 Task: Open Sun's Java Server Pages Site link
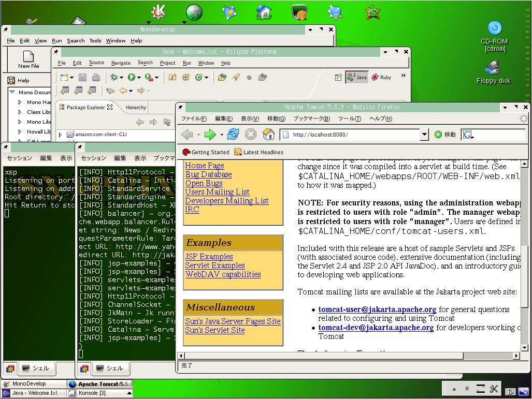click(x=233, y=321)
